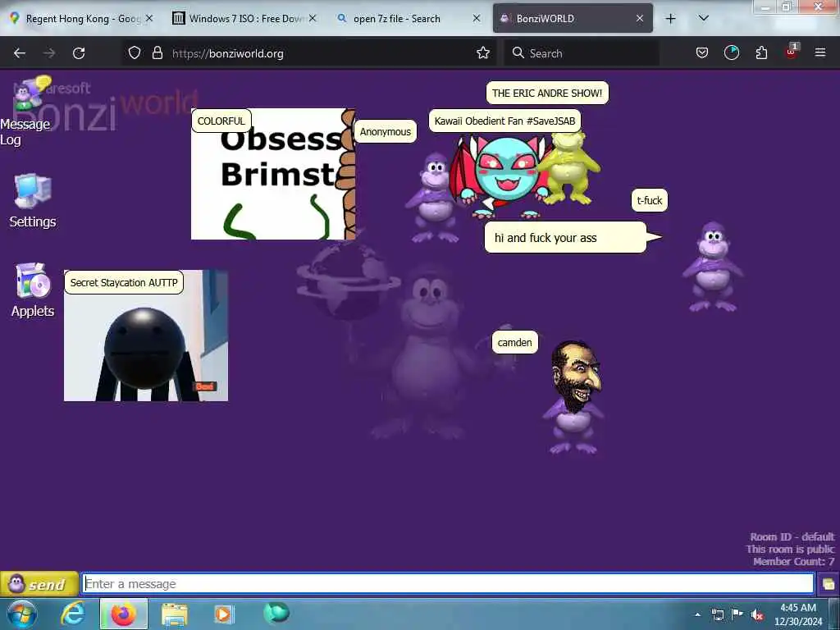Click the send button
Image resolution: width=840 pixels, height=630 pixels.
click(x=39, y=584)
